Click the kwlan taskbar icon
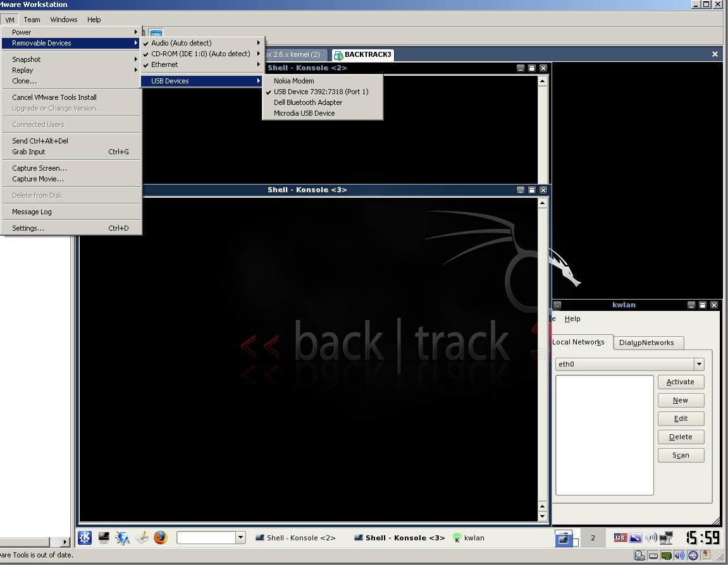 [457, 538]
